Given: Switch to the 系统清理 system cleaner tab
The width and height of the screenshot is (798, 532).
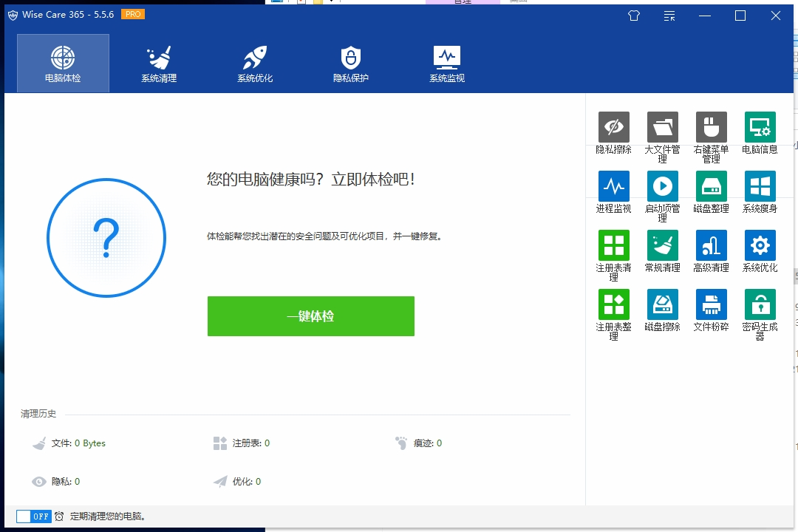Looking at the screenshot, I should [159, 63].
